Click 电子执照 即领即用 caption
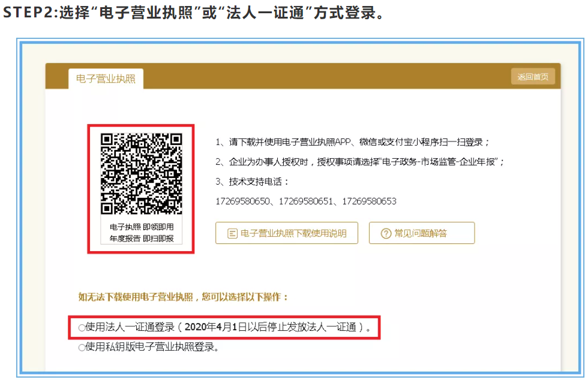This screenshot has height=380, width=588. 142,227
